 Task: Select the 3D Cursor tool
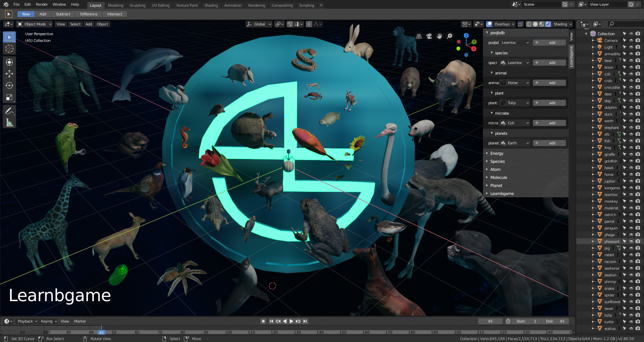tap(9, 49)
